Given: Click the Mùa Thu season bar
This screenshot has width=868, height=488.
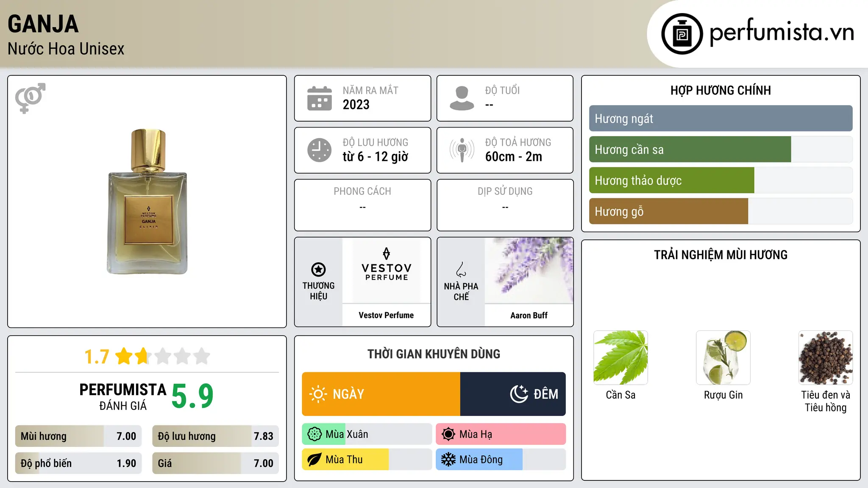Looking at the screenshot, I should [367, 460].
